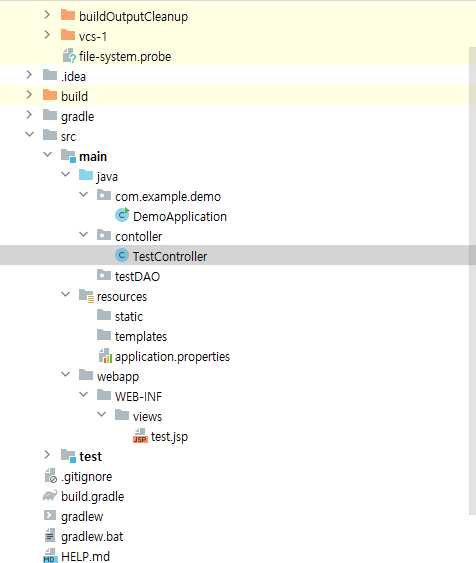Select DemoApplication in the tree
476x563 pixels.
point(180,217)
